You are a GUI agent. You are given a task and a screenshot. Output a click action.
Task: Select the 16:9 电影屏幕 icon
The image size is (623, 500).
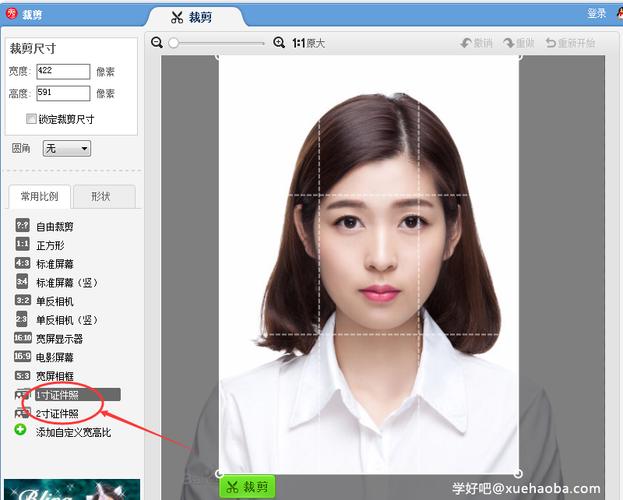22,356
